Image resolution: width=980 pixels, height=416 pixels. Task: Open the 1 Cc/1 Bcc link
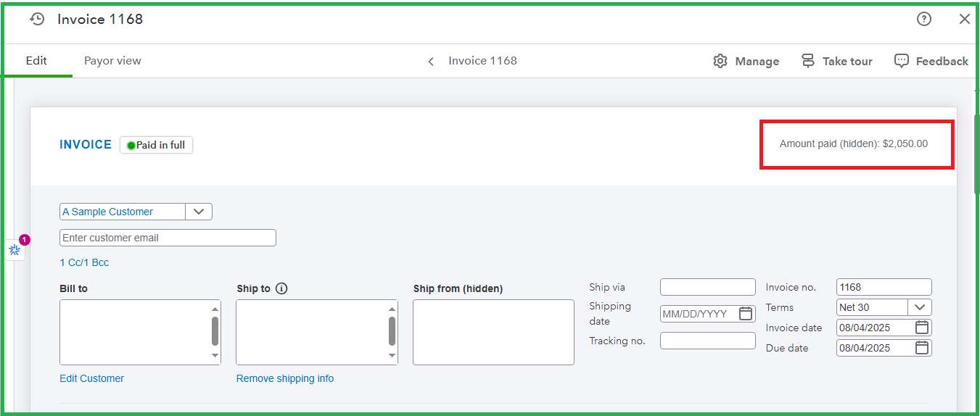point(84,262)
